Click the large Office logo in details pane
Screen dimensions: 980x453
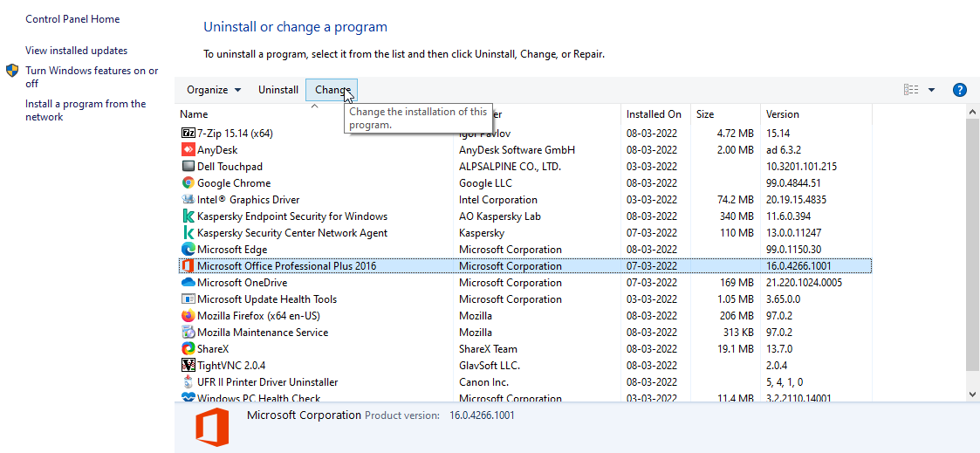click(x=213, y=428)
